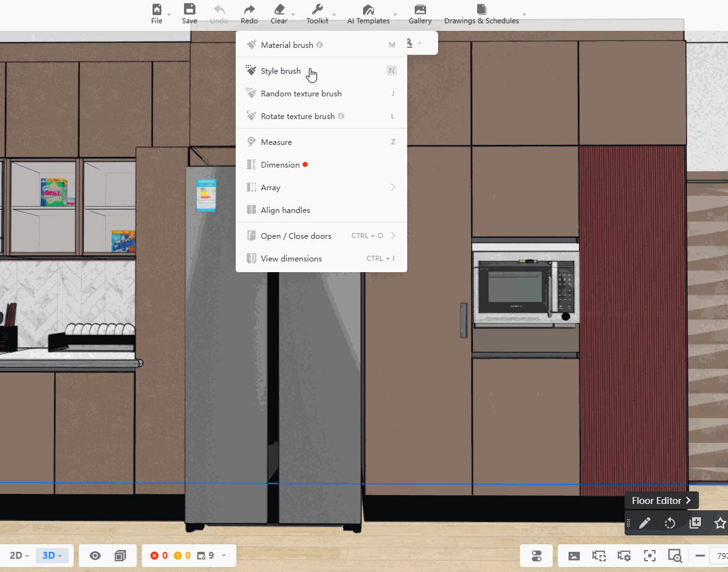
Task: Click the Save icon in toolbar
Action: [189, 9]
